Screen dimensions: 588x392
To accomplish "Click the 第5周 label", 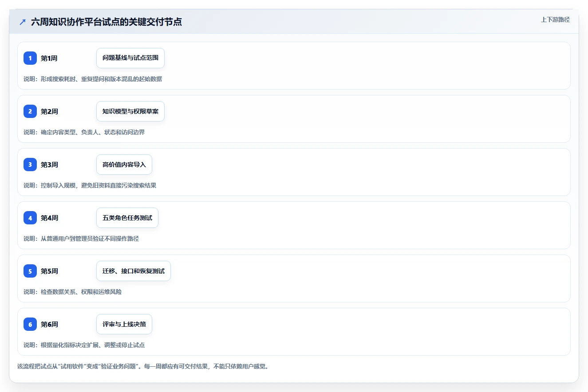I will pos(49,271).
